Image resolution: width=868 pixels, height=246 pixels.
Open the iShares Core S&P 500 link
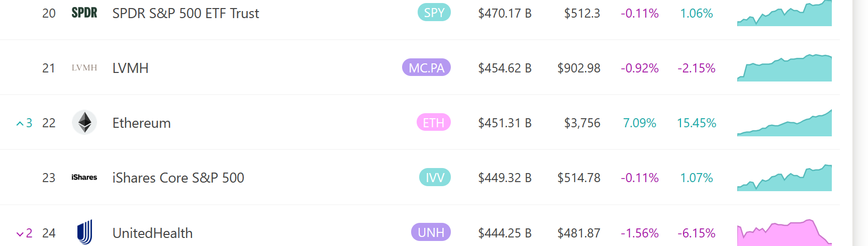click(x=178, y=178)
